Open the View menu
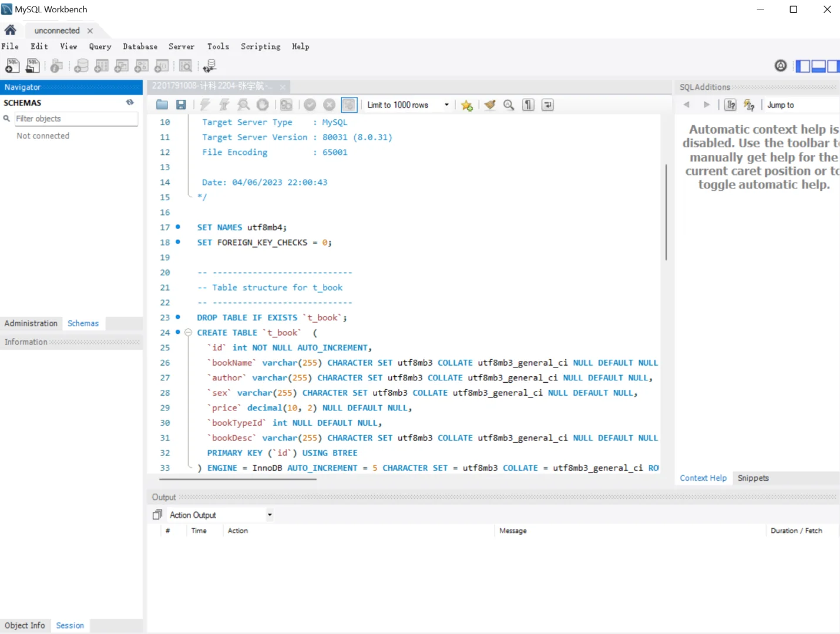 (x=68, y=46)
